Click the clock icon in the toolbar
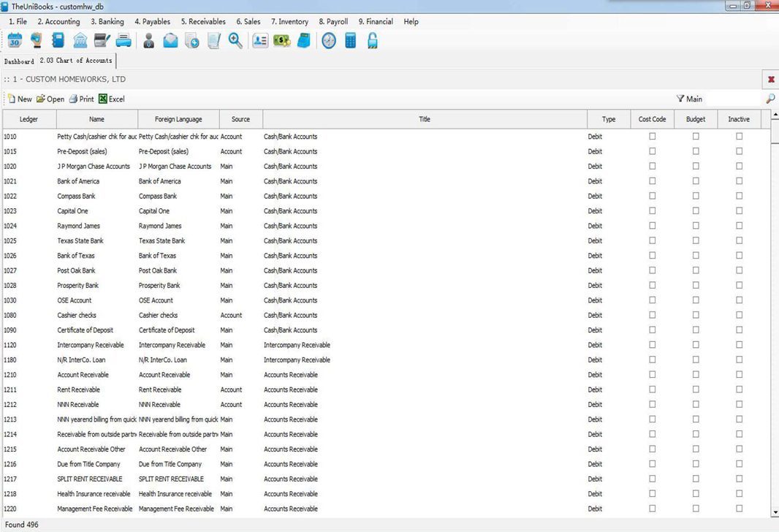Screen dimensions: 779x532 [x=329, y=41]
